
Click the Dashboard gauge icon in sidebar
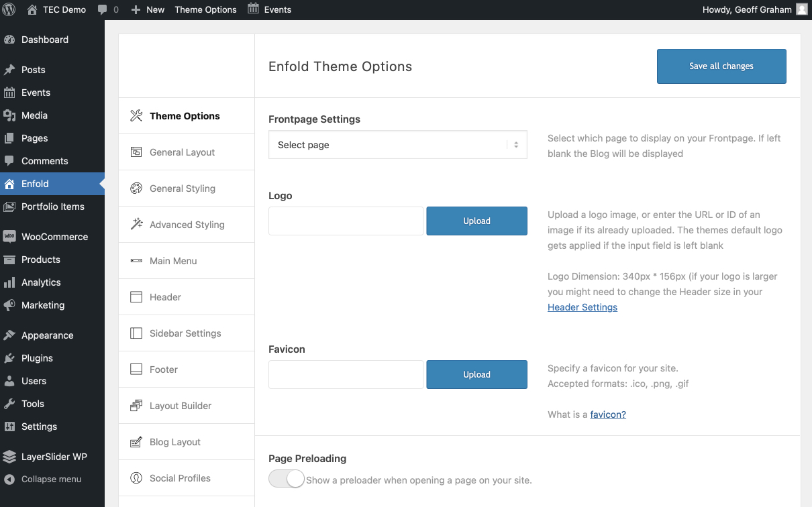click(x=9, y=40)
